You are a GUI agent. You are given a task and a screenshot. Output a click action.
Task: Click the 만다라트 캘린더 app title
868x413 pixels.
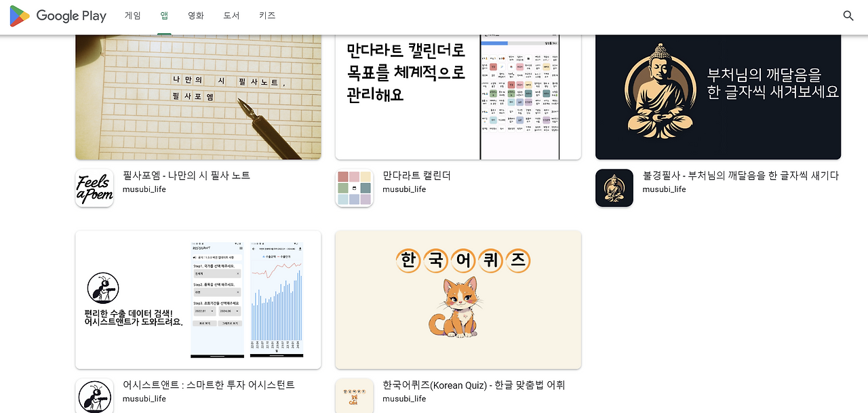416,175
